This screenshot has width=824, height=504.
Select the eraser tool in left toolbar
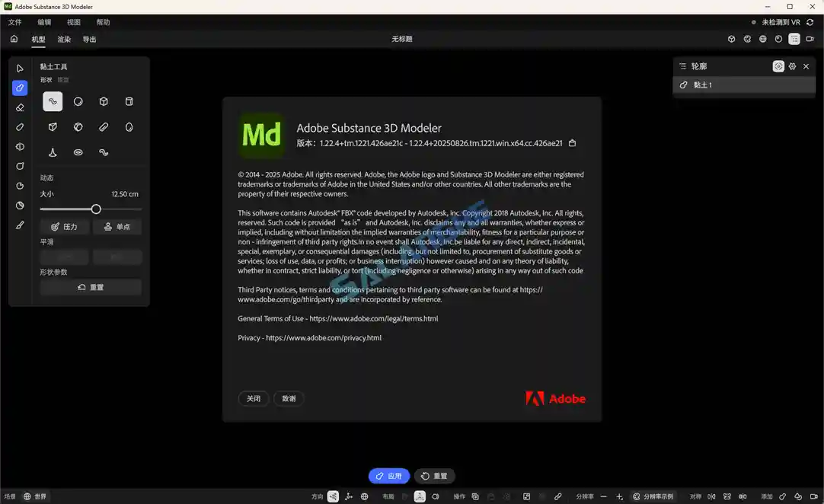18,107
